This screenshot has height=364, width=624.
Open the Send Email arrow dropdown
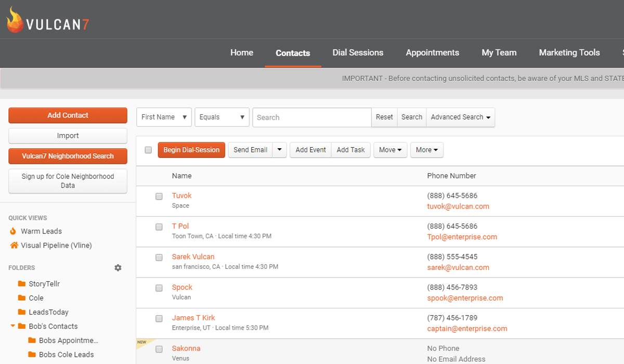[280, 150]
